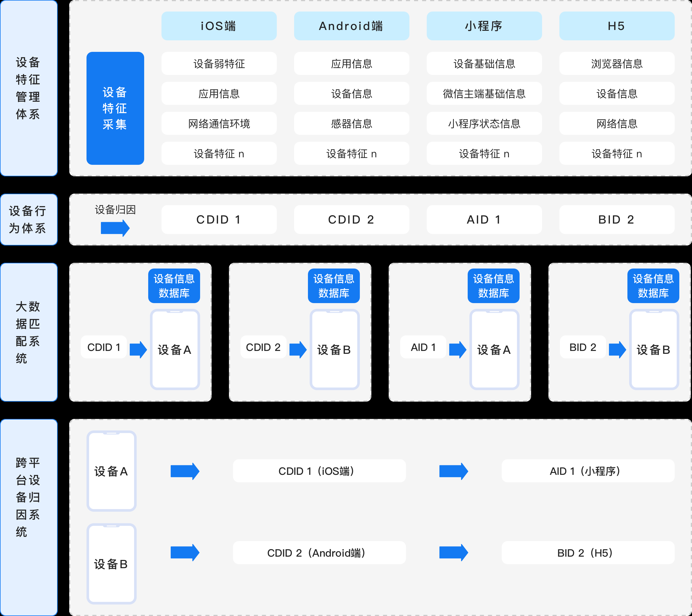Screen dimensions: 692x616
Task: Select the first 设备信息数据库 database icon
Action: click(174, 285)
